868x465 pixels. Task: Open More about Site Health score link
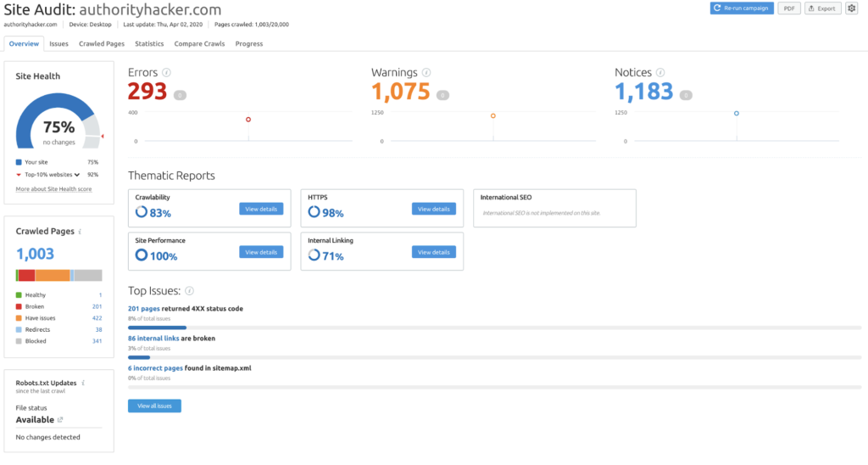[53, 189]
